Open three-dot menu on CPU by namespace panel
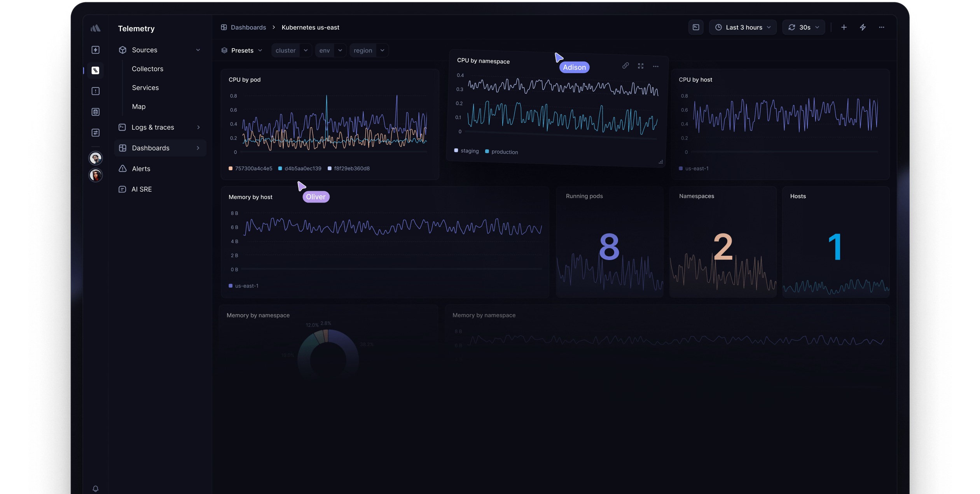Image resolution: width=980 pixels, height=494 pixels. [x=656, y=66]
